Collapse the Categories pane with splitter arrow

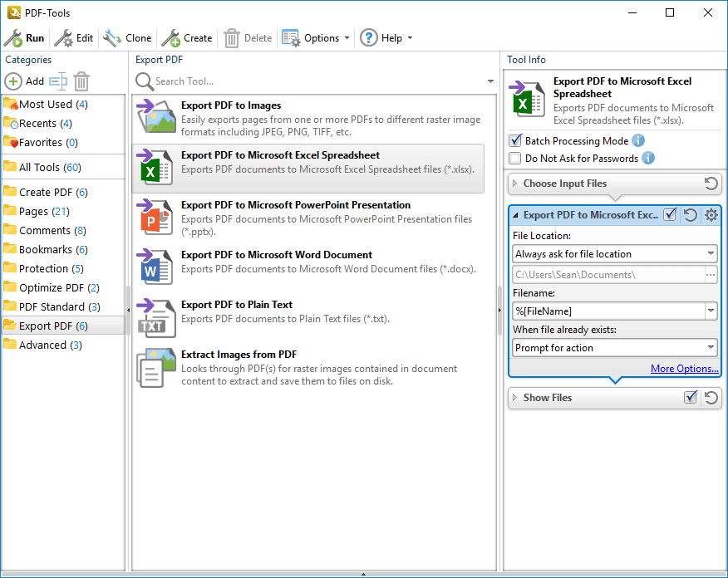(x=129, y=310)
